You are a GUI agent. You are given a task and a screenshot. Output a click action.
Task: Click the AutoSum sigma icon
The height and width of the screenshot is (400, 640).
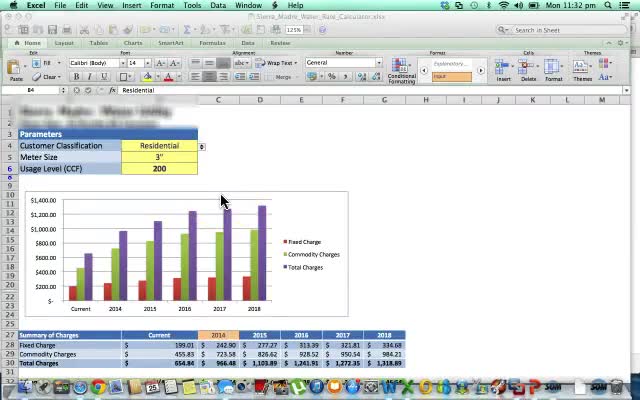point(187,30)
